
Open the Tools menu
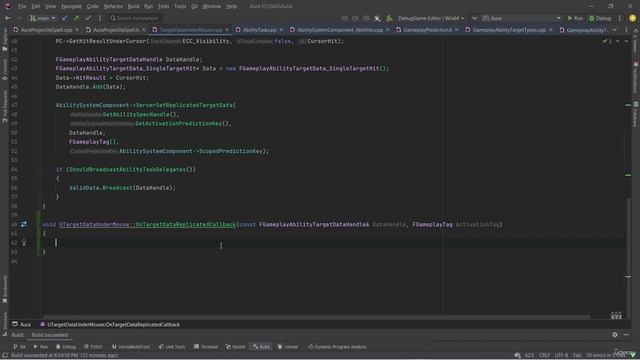click(x=180, y=7)
